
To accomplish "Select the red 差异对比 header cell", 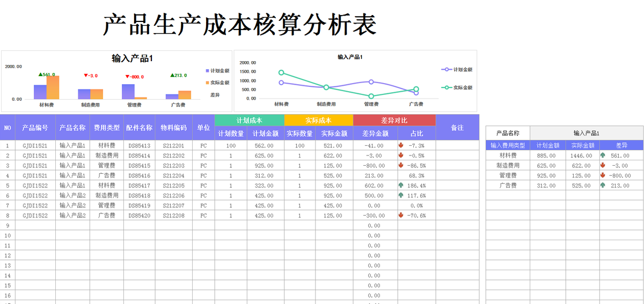I will point(394,120).
